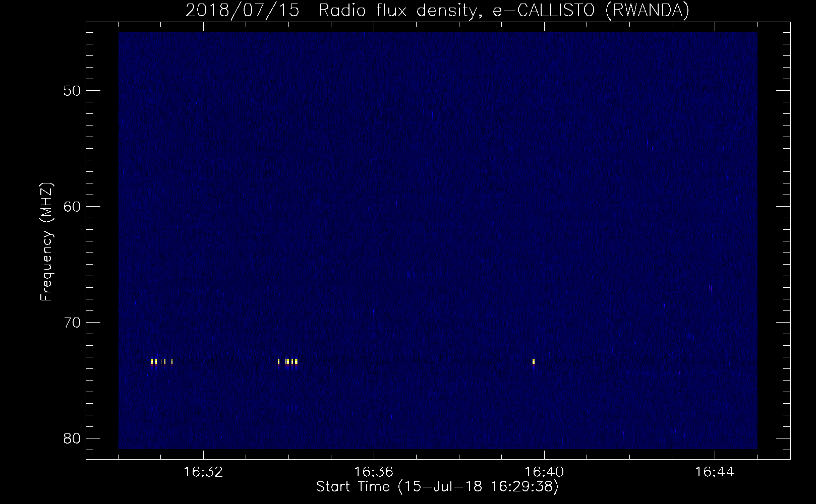This screenshot has height=504, width=816.
Task: Click the isolated yellow burst near 16:40
Action: (x=533, y=362)
